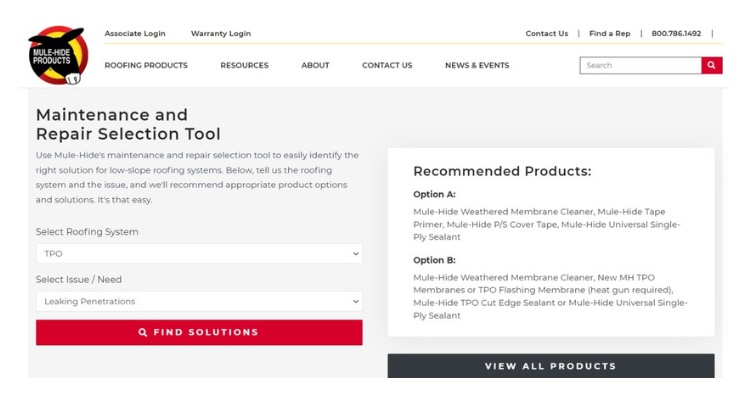
Task: Click the View All Products button
Action: [551, 366]
